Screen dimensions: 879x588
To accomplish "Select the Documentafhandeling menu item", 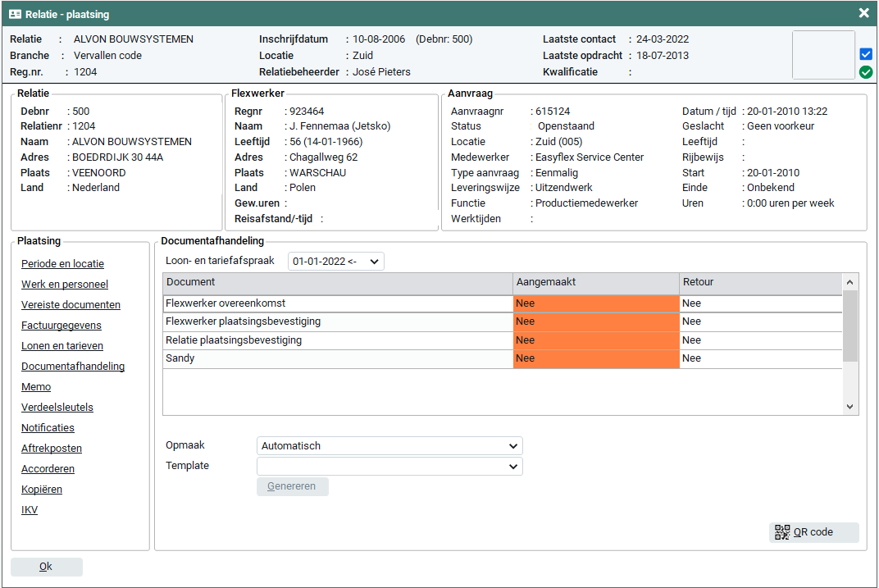I will [73, 367].
